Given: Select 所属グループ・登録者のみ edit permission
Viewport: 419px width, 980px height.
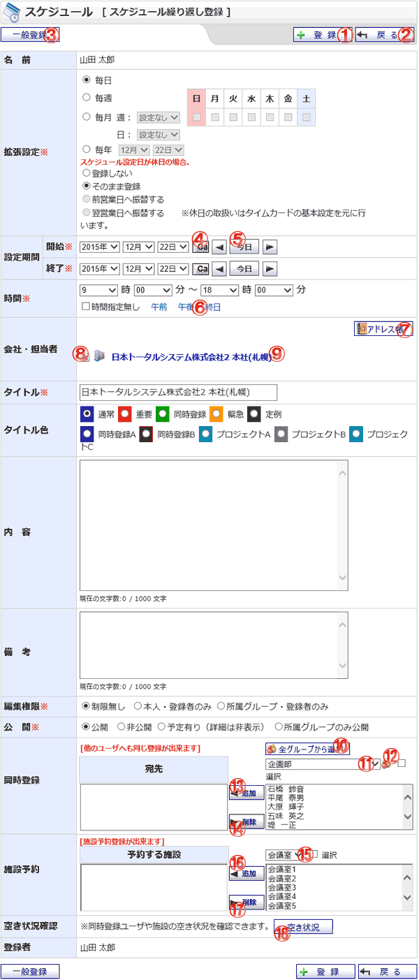Looking at the screenshot, I should (x=222, y=706).
